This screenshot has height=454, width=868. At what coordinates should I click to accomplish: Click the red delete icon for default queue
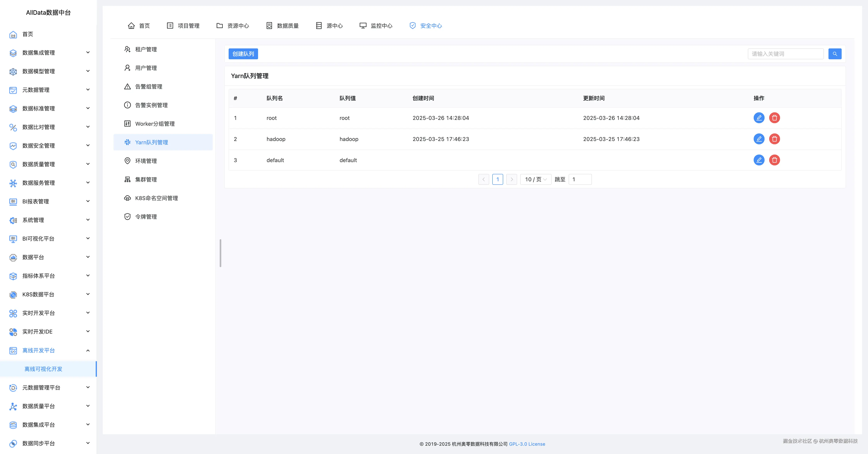[774, 160]
